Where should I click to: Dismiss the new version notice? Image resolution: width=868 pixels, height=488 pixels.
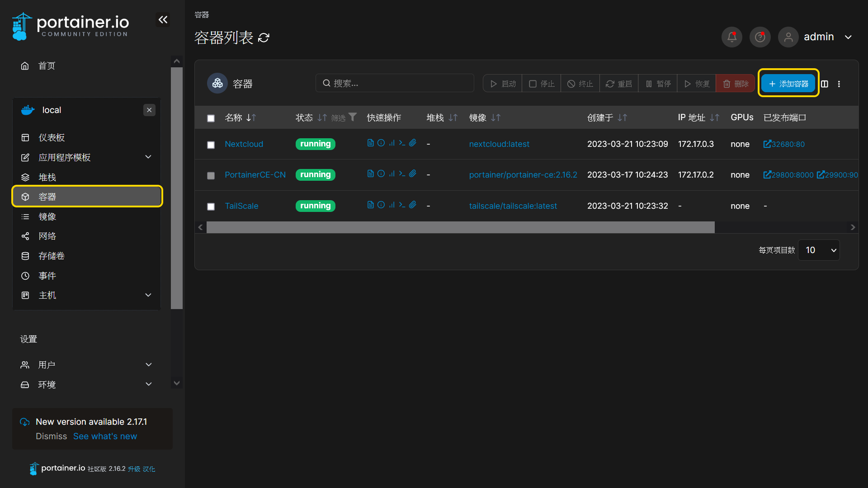[x=51, y=436]
